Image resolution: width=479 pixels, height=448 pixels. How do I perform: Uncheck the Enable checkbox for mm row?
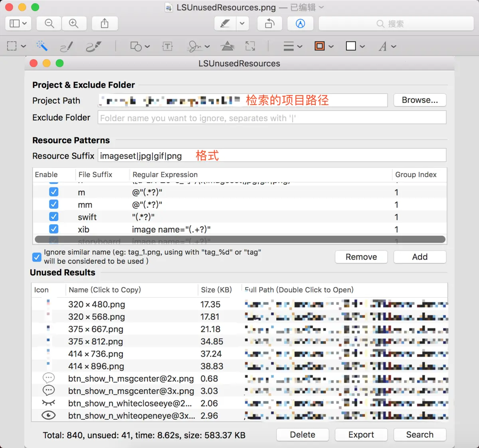tap(53, 204)
